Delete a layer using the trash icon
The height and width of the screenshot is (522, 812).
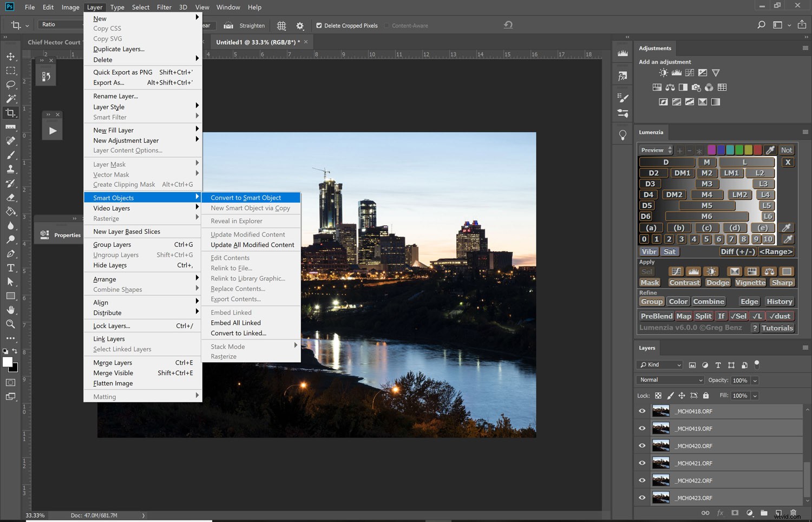(x=794, y=513)
